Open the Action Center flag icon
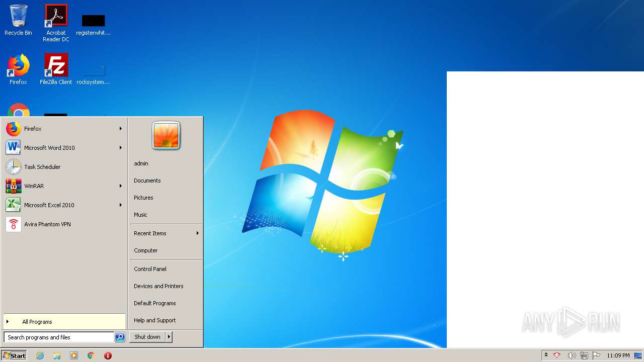Screen dimensions: 644x362 point(596,355)
